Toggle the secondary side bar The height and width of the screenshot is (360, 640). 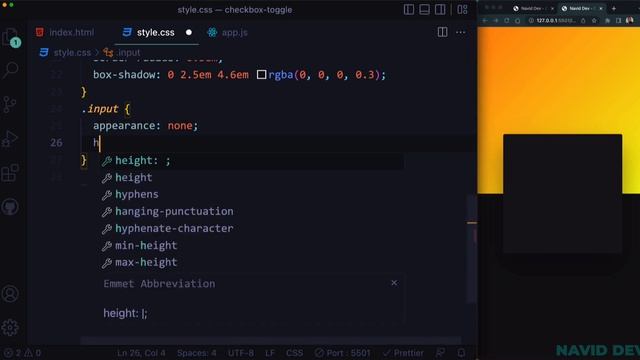click(440, 9)
